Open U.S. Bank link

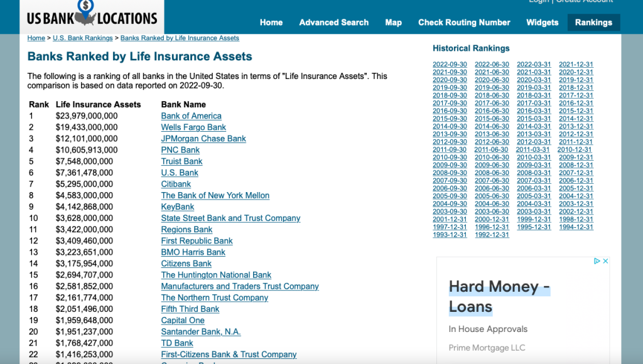pyautogui.click(x=180, y=173)
